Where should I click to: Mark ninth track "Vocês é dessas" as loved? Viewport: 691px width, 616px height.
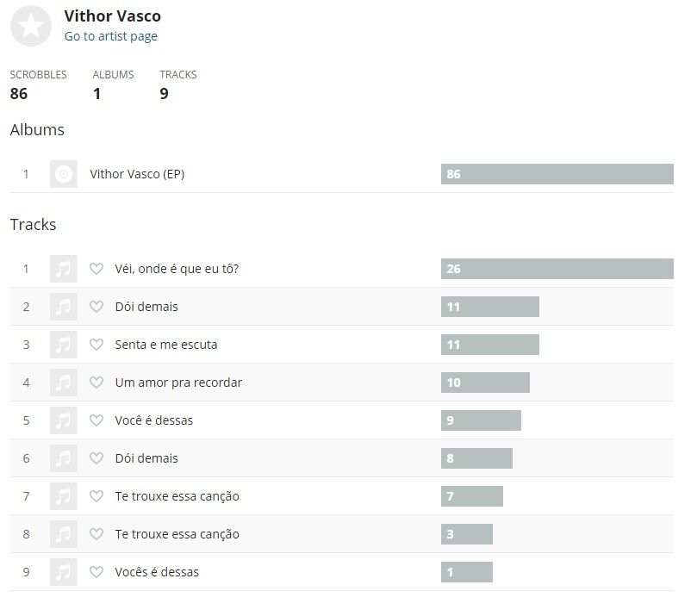coord(96,572)
